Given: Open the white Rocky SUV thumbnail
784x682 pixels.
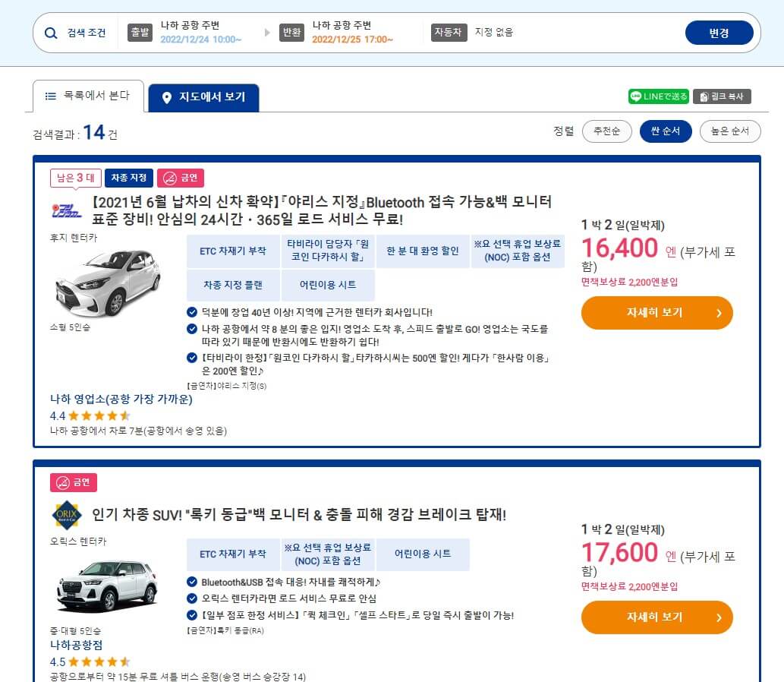Looking at the screenshot, I should coord(107,586).
